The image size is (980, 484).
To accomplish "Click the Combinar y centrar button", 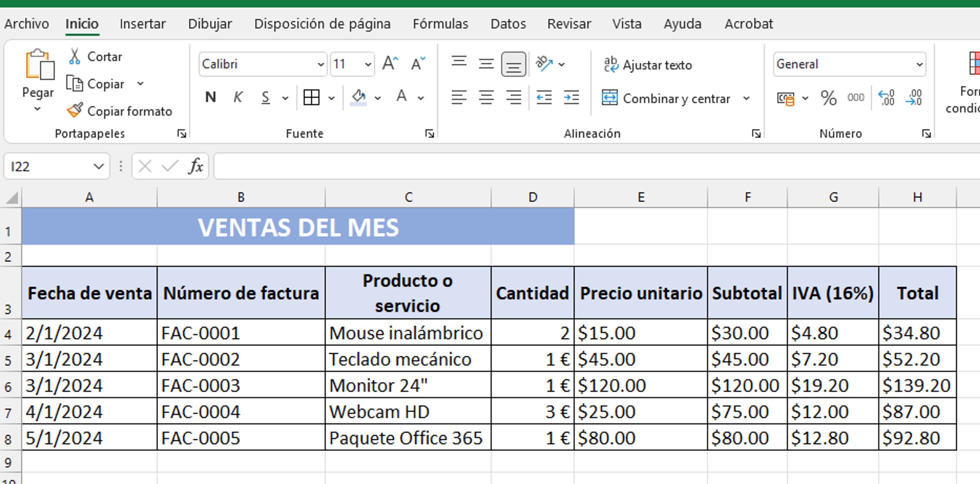I will coord(666,98).
